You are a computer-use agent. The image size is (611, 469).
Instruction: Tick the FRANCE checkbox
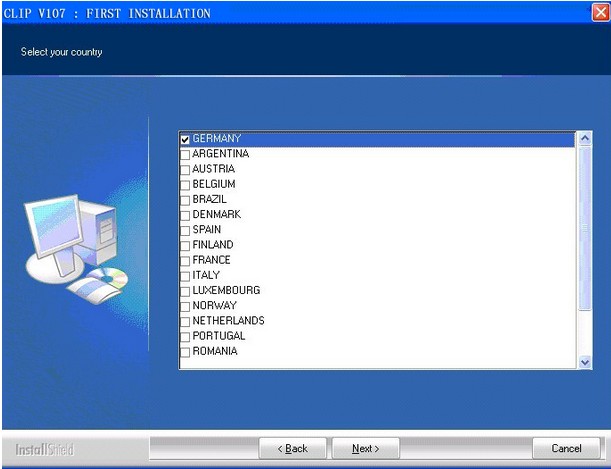(185, 261)
